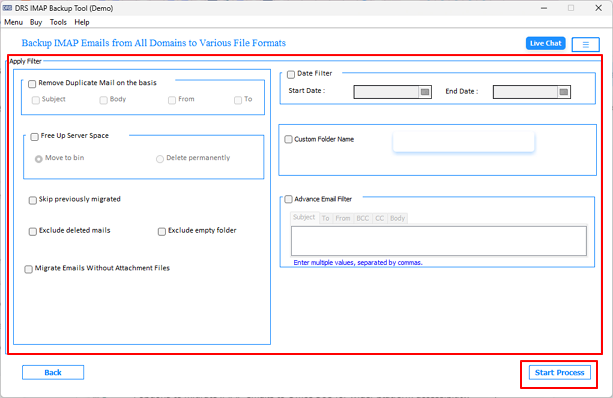
Task: Tick the From duplicate checkbox
Action: pos(172,100)
